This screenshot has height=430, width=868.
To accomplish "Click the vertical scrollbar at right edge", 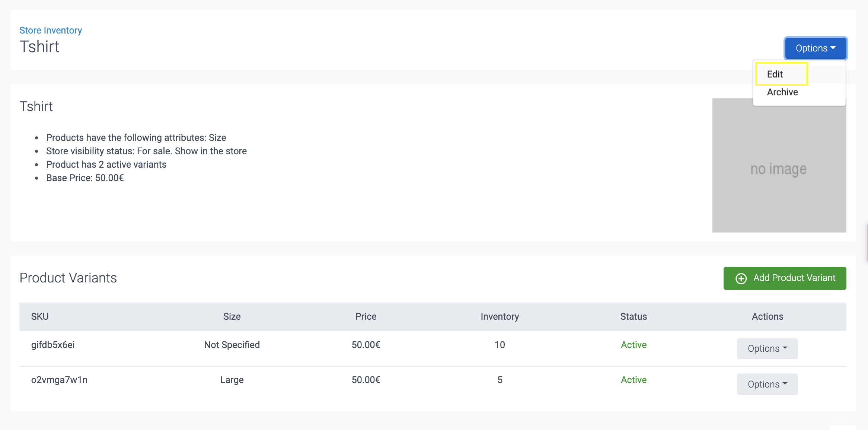I will click(867, 242).
